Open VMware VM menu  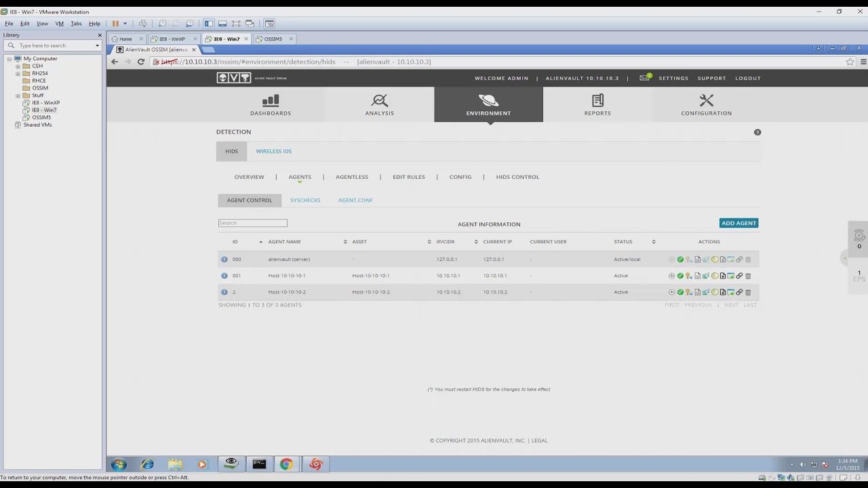point(60,24)
